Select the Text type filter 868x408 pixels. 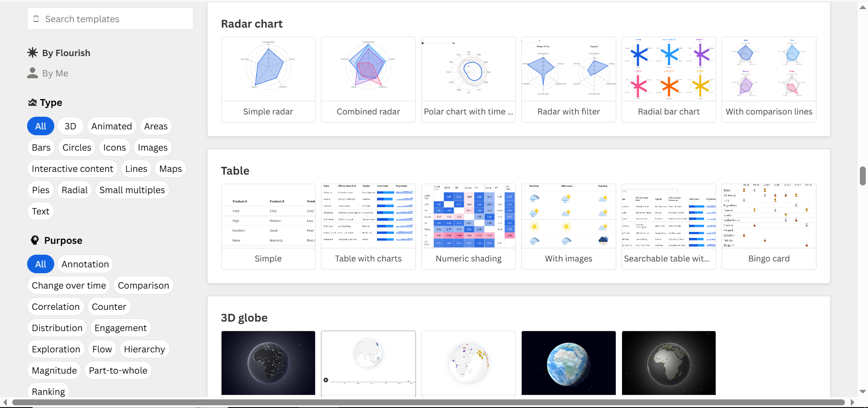pyautogui.click(x=41, y=211)
